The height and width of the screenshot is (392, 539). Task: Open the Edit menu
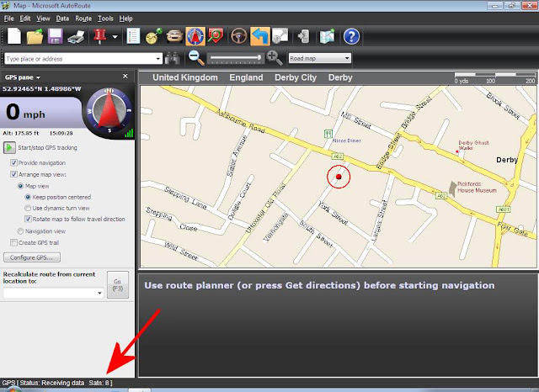coord(25,19)
